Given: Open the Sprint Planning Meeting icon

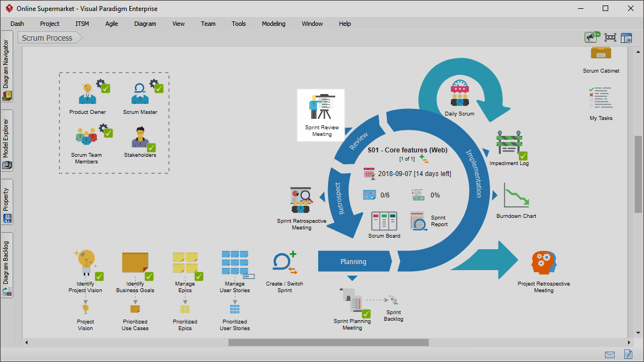Looking at the screenshot, I should tap(351, 300).
